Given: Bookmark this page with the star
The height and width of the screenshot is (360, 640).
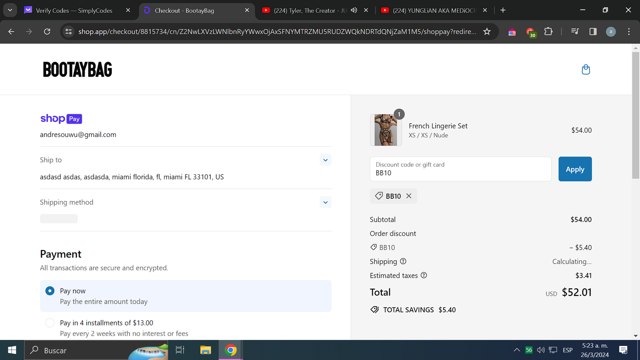Looking at the screenshot, I should (487, 31).
